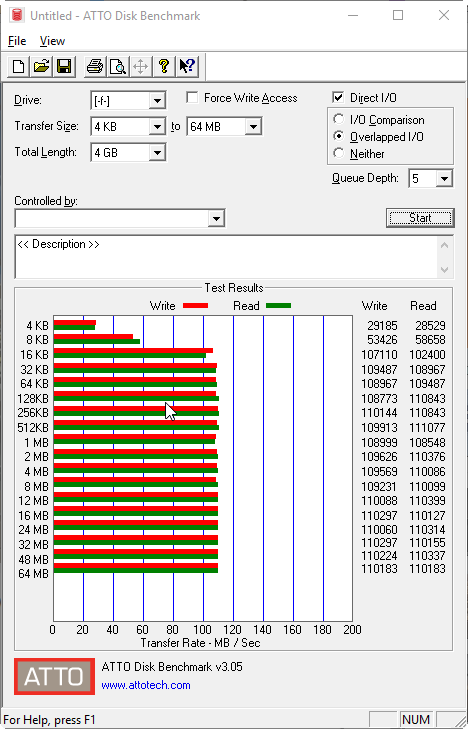The height and width of the screenshot is (729, 468).
Task: Click the 4 KB row label
Action: point(37,326)
